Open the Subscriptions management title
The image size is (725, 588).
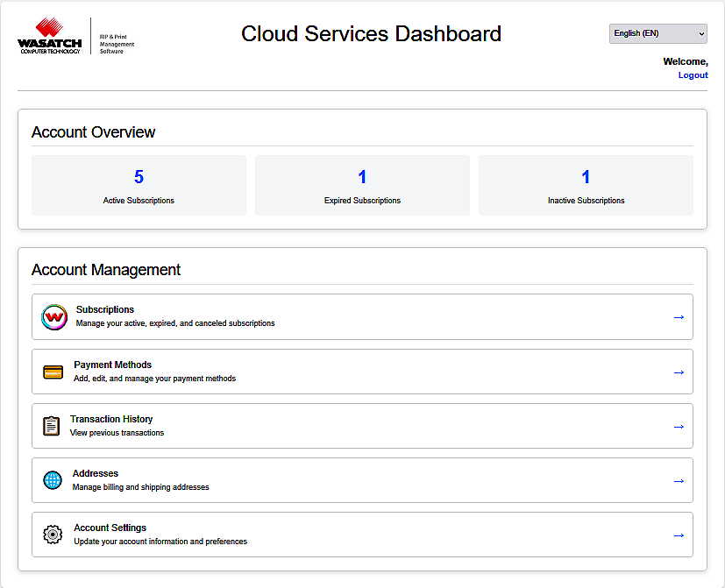105,309
